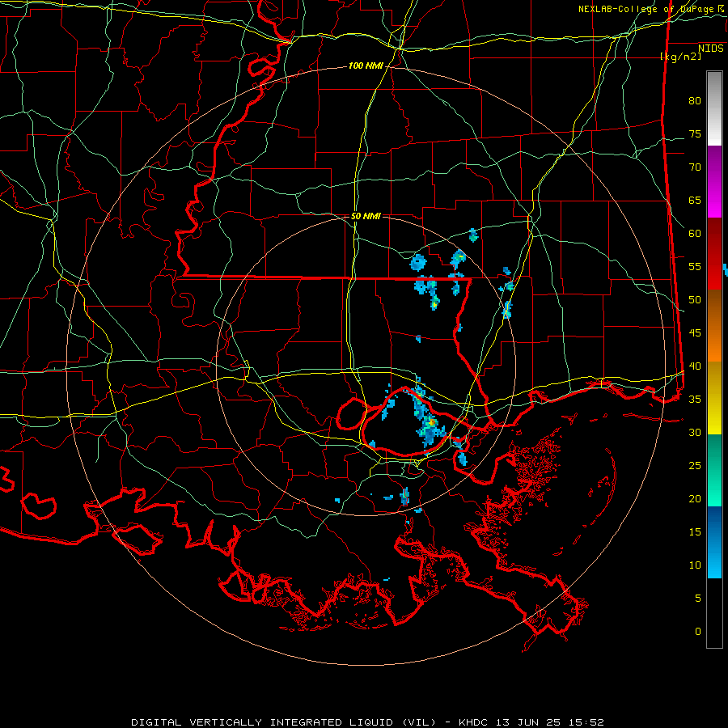The width and height of the screenshot is (728, 728).
Task: Click the legend value 60
Action: coord(695,234)
